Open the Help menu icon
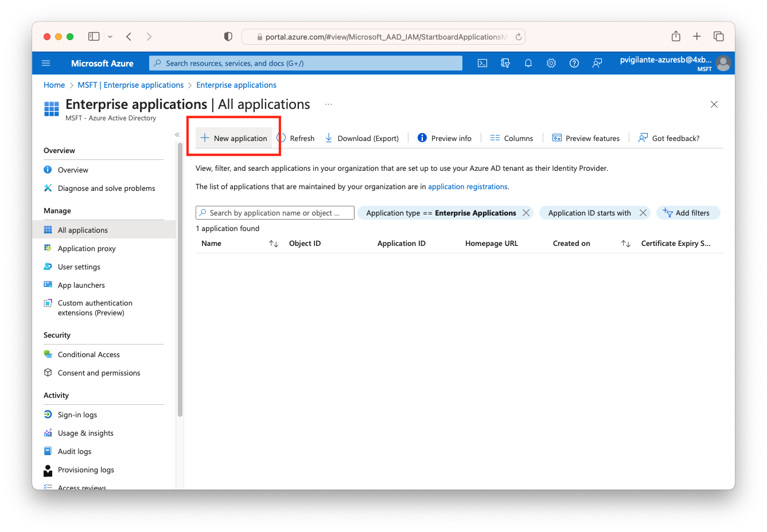This screenshot has width=767, height=532. (574, 63)
